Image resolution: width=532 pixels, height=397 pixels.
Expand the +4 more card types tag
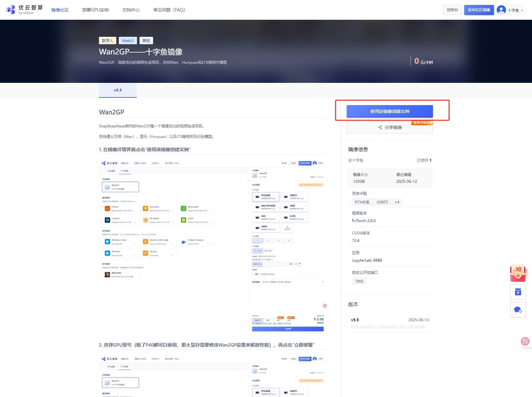click(397, 202)
